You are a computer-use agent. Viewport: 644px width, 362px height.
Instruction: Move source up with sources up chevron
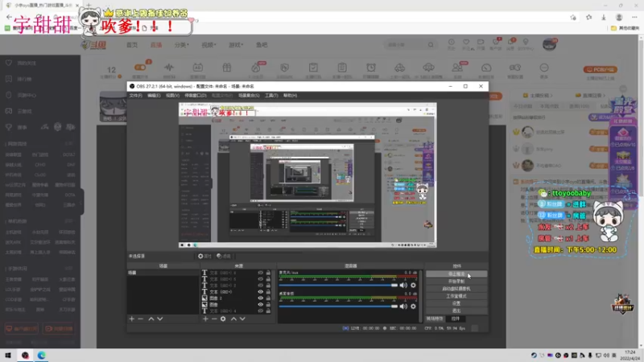tap(233, 319)
